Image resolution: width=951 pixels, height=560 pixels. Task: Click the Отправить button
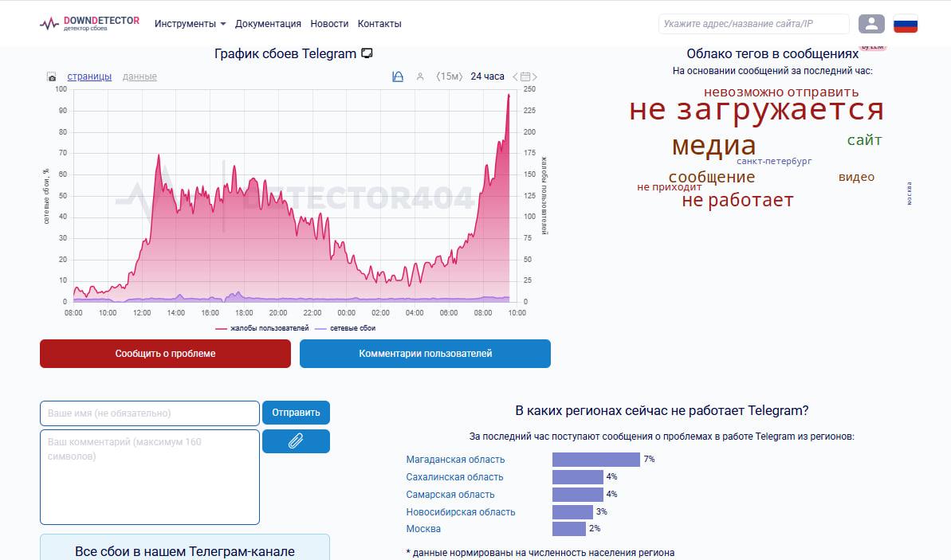tap(296, 412)
